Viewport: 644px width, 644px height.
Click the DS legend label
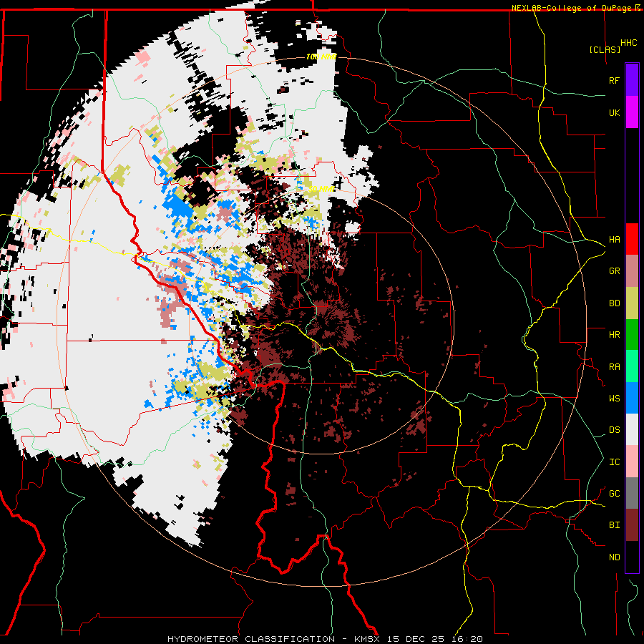tap(614, 430)
